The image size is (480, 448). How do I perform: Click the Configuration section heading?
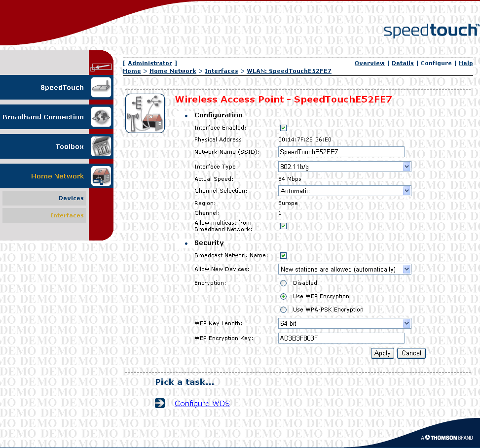pyautogui.click(x=218, y=115)
